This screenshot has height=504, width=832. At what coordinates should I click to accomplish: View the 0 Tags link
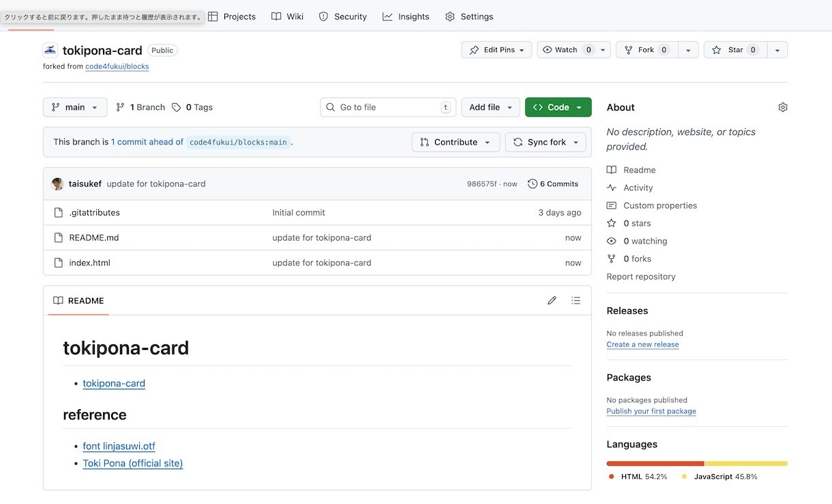(x=192, y=107)
